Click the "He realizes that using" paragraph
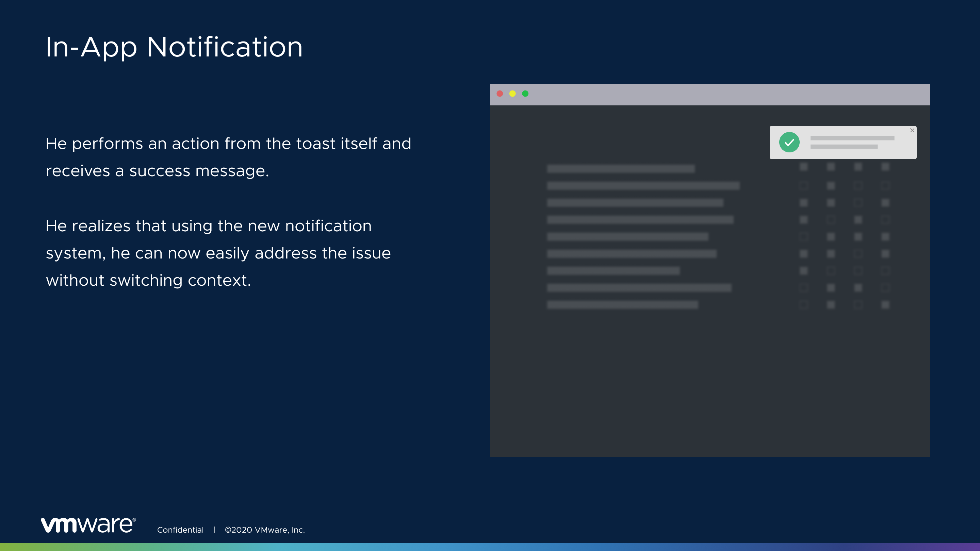 [218, 253]
